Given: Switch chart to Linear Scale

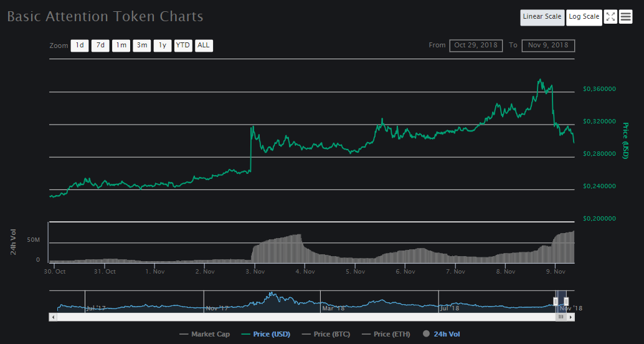Looking at the screenshot, I should [x=542, y=17].
